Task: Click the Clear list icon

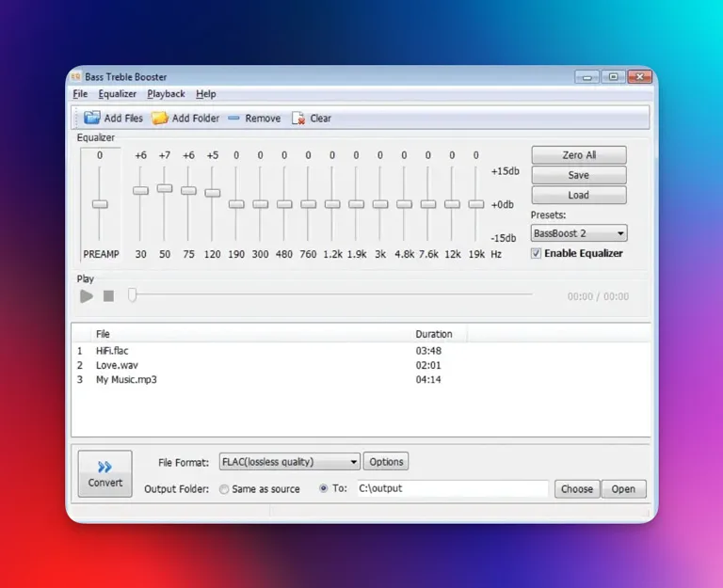Action: pyautogui.click(x=298, y=119)
